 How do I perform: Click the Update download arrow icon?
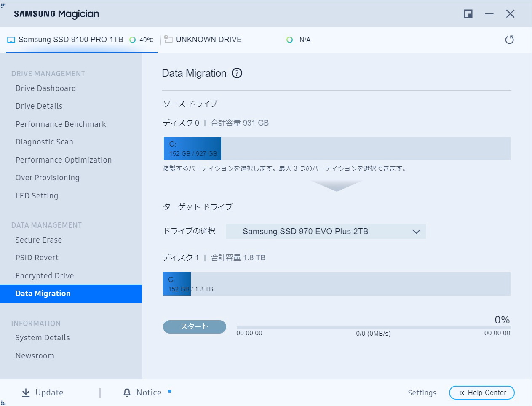(26, 393)
